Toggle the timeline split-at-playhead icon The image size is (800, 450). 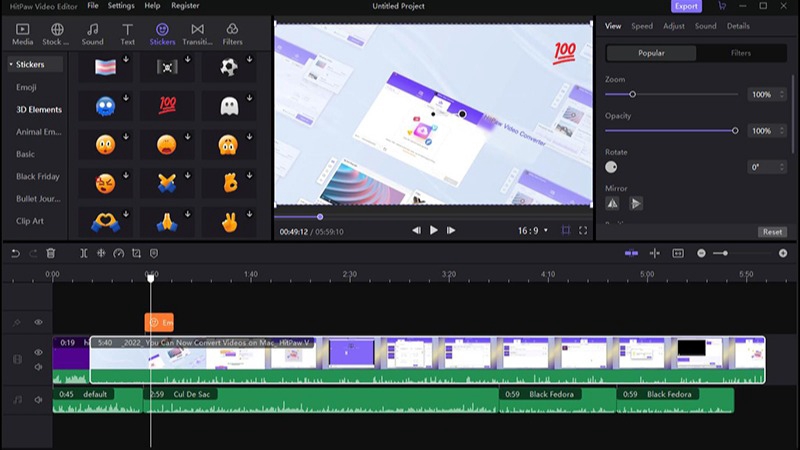[655, 253]
